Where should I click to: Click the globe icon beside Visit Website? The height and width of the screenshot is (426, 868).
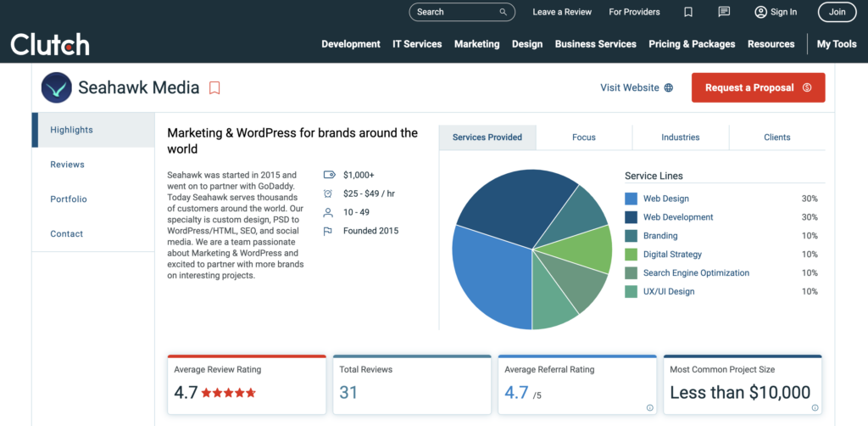point(669,87)
